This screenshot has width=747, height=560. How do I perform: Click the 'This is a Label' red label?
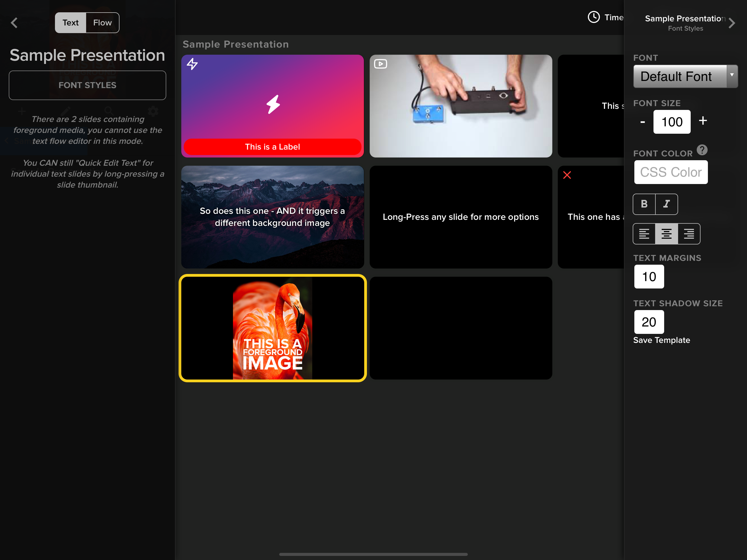pos(272,147)
